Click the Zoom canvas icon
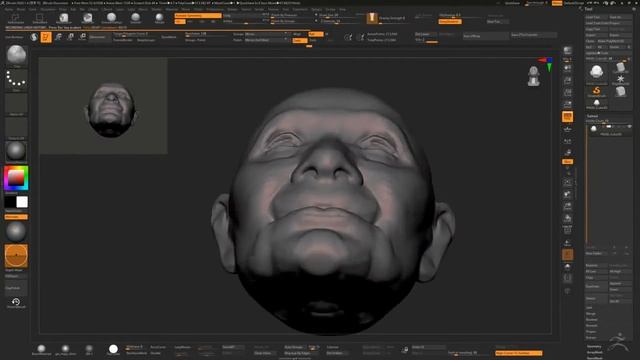 click(x=567, y=80)
